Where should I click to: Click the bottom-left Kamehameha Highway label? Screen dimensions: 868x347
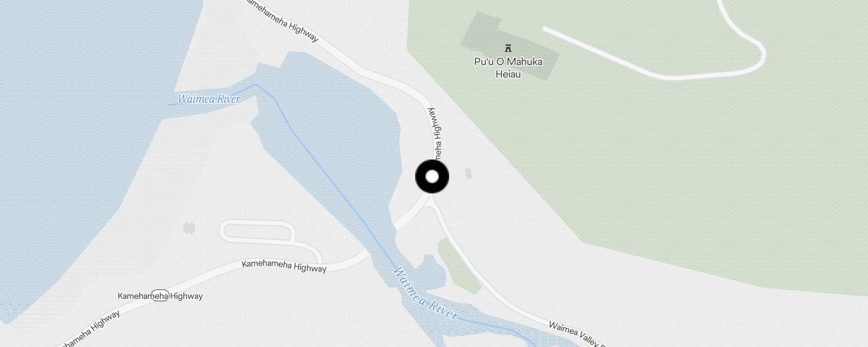click(x=89, y=331)
